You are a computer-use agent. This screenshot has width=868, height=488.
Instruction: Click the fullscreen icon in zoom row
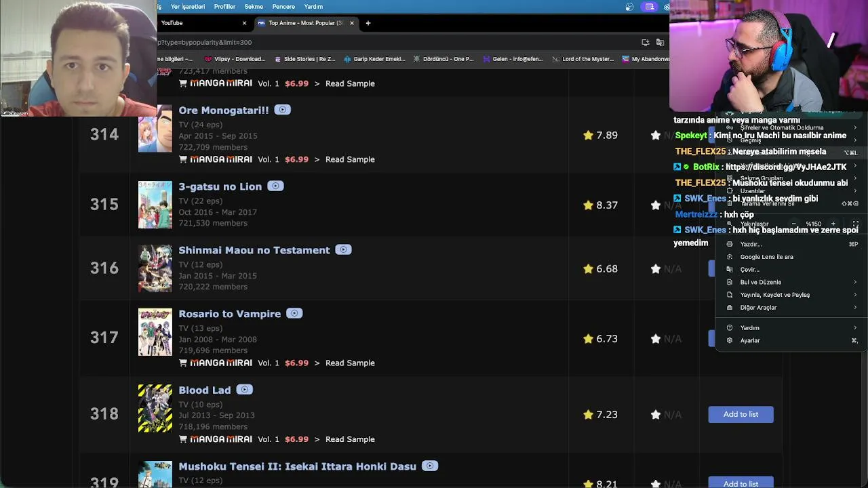click(856, 224)
